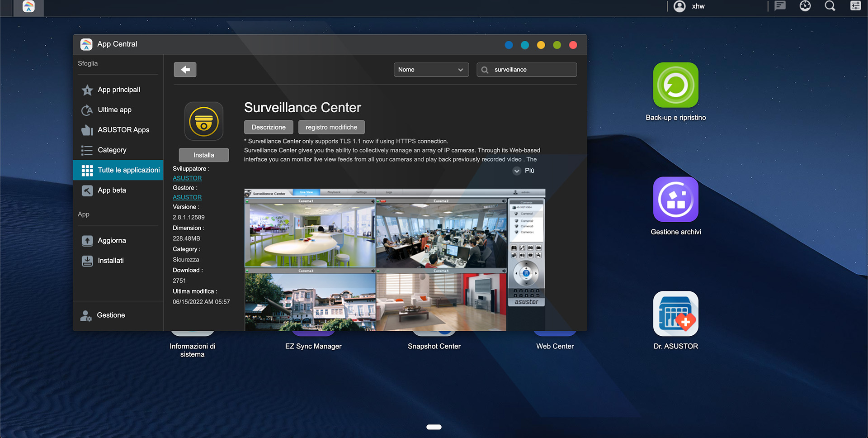Follow the ASUSTOR developer link

tap(187, 178)
